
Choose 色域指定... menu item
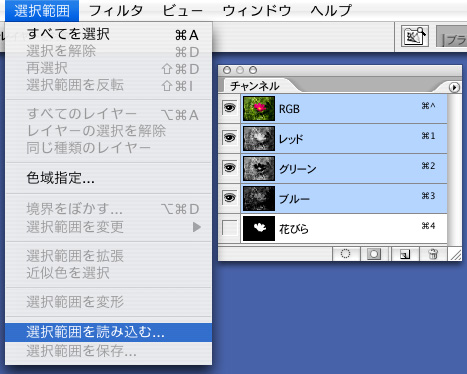point(108,178)
